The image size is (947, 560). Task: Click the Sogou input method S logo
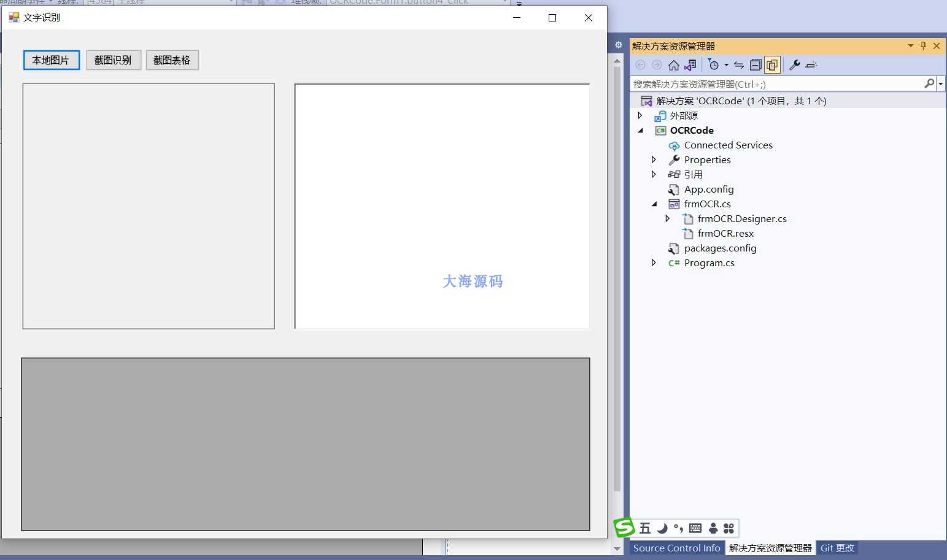624,527
